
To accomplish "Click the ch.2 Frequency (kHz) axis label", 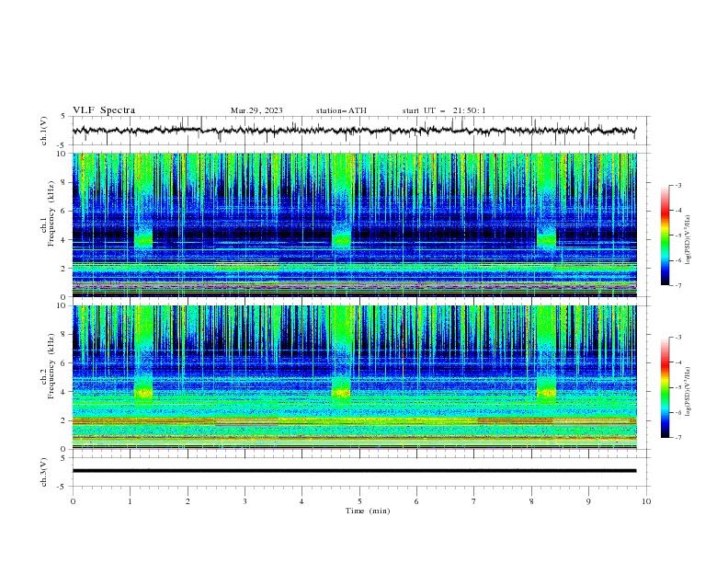I will [x=48, y=367].
